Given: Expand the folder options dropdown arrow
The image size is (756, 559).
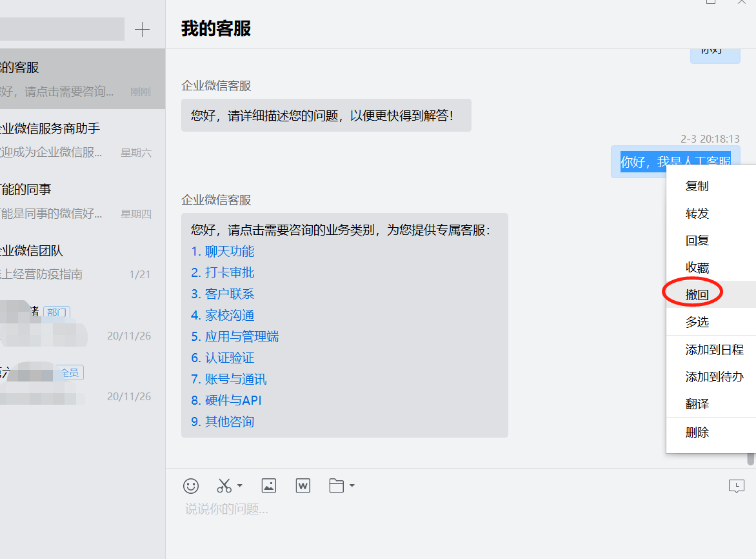Looking at the screenshot, I should tap(352, 485).
